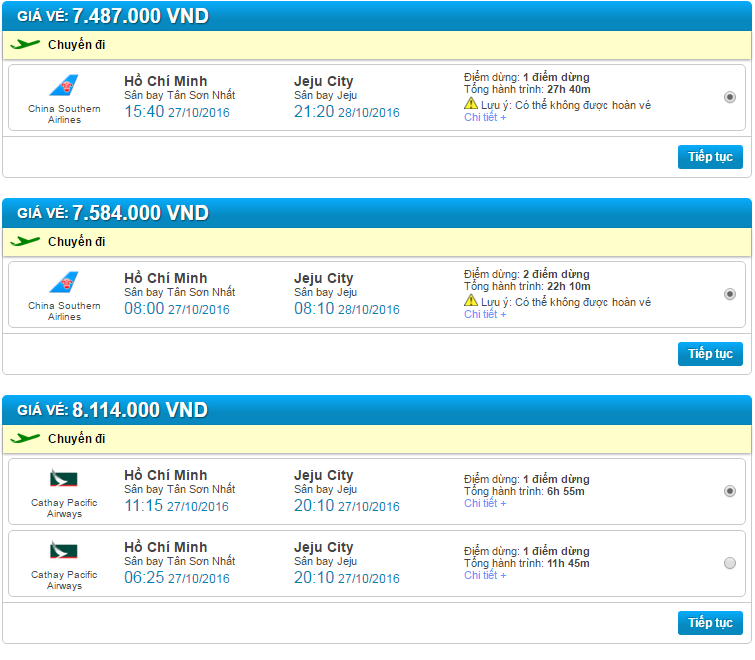The image size is (755, 660).
Task: Click total duration 27h 40m text
Action: tap(569, 90)
